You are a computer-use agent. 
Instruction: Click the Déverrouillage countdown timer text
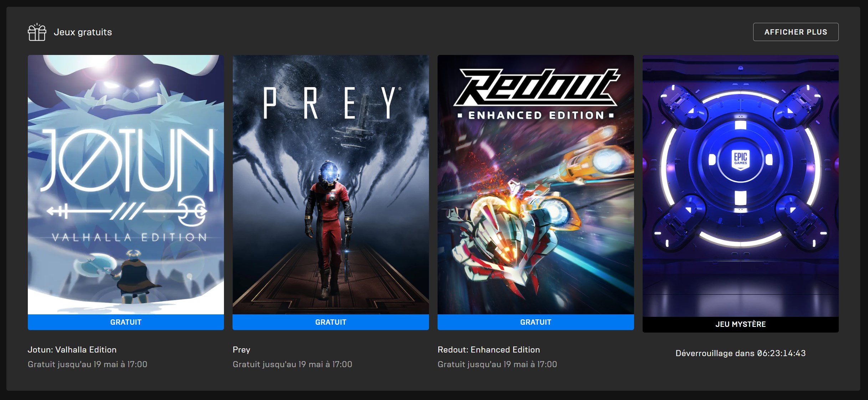coord(740,353)
